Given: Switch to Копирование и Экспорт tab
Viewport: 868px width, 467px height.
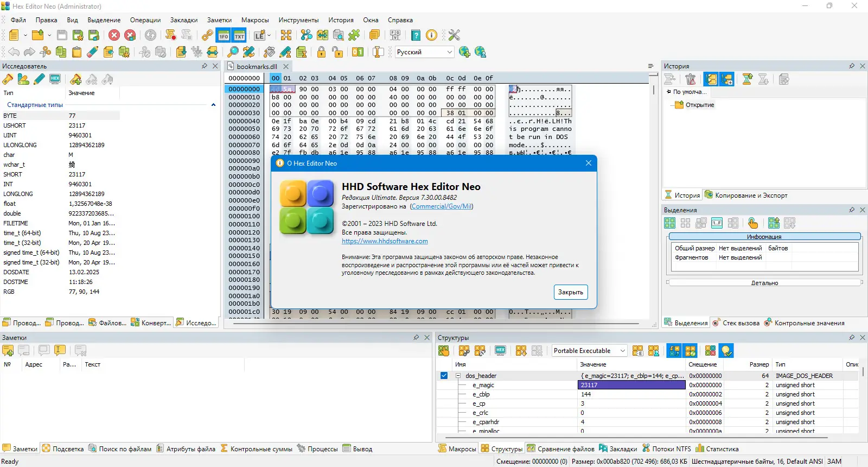Looking at the screenshot, I should pyautogui.click(x=746, y=195).
